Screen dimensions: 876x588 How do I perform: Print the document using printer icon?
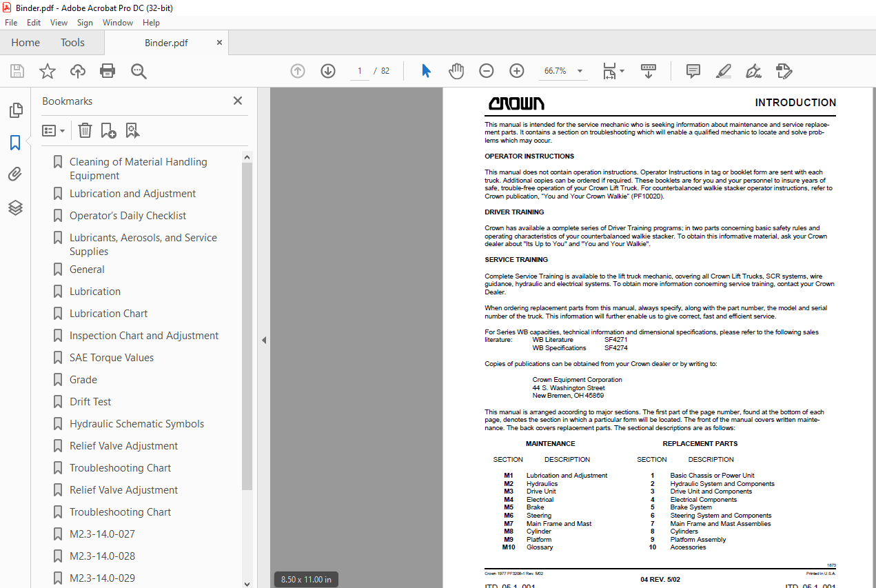pyautogui.click(x=108, y=71)
